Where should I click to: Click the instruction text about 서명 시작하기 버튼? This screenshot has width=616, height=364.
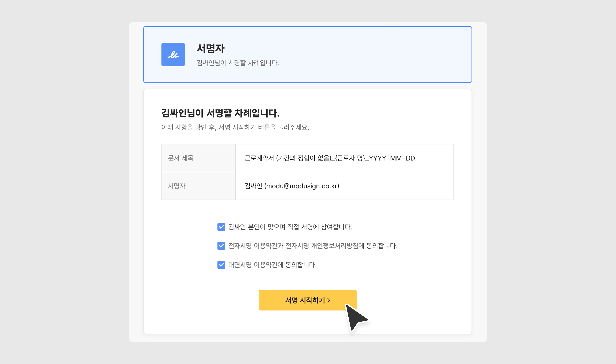click(x=235, y=127)
